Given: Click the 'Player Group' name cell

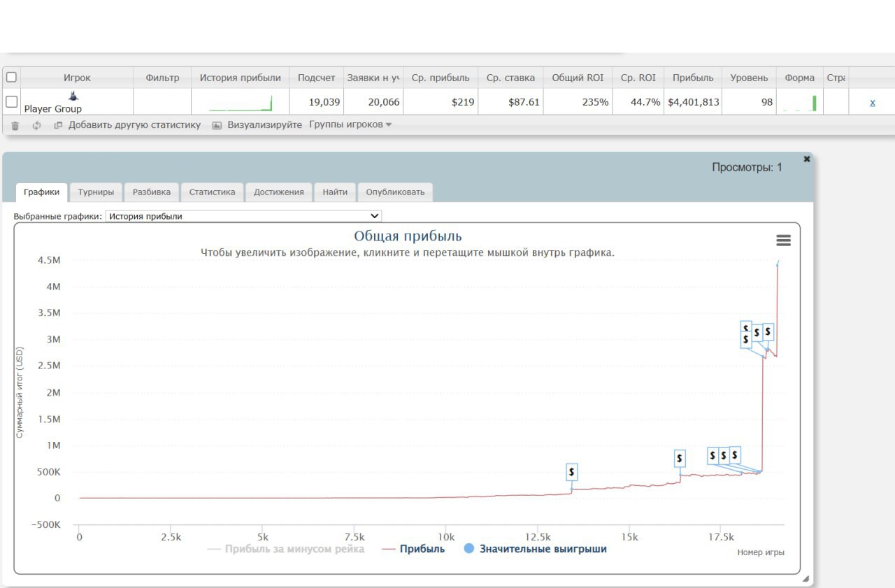Looking at the screenshot, I should coord(53,109).
